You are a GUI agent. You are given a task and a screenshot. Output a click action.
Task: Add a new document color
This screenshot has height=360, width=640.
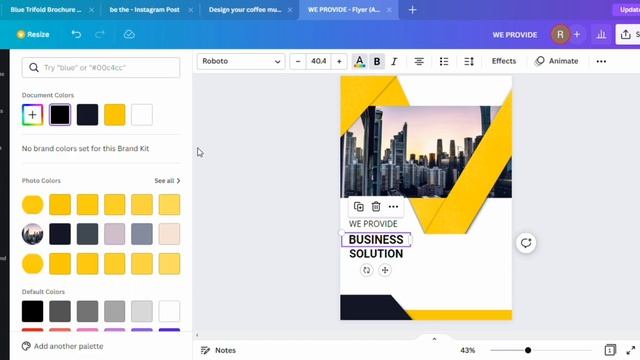[x=33, y=115]
